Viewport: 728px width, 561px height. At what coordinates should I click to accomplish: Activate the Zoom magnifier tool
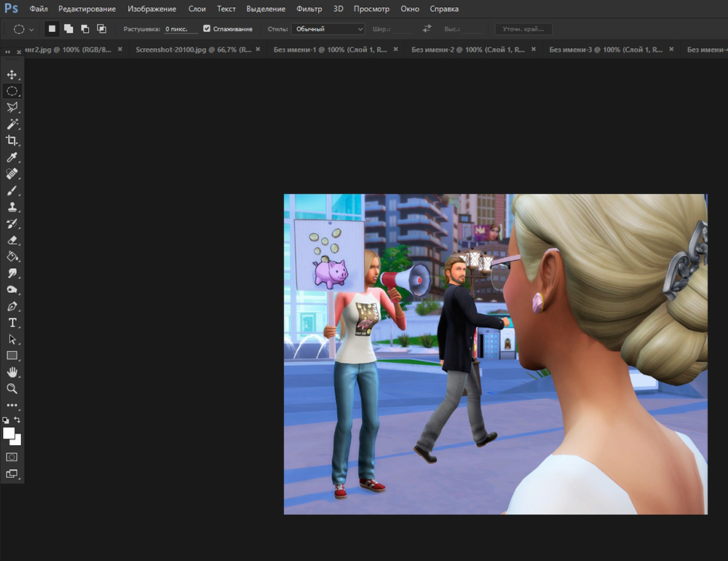12,389
